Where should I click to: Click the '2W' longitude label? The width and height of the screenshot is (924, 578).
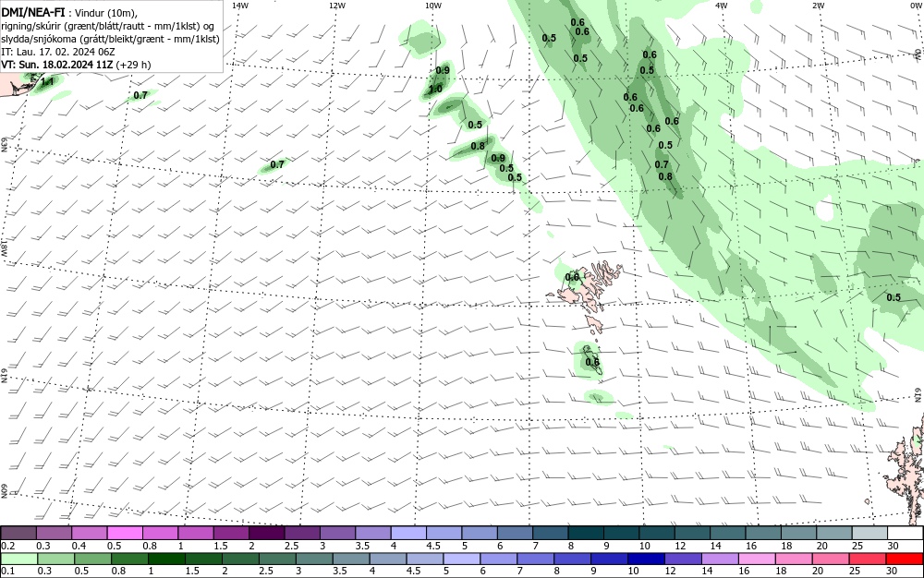click(x=818, y=6)
